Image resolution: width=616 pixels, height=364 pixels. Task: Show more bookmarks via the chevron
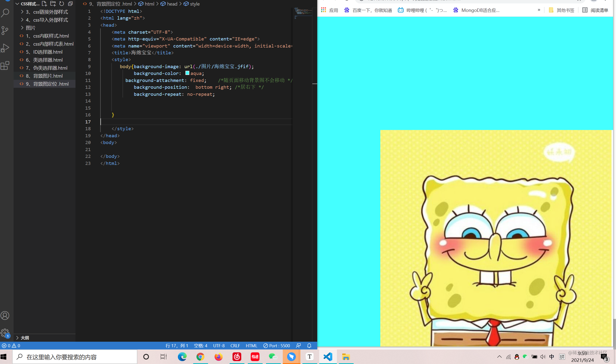(539, 10)
